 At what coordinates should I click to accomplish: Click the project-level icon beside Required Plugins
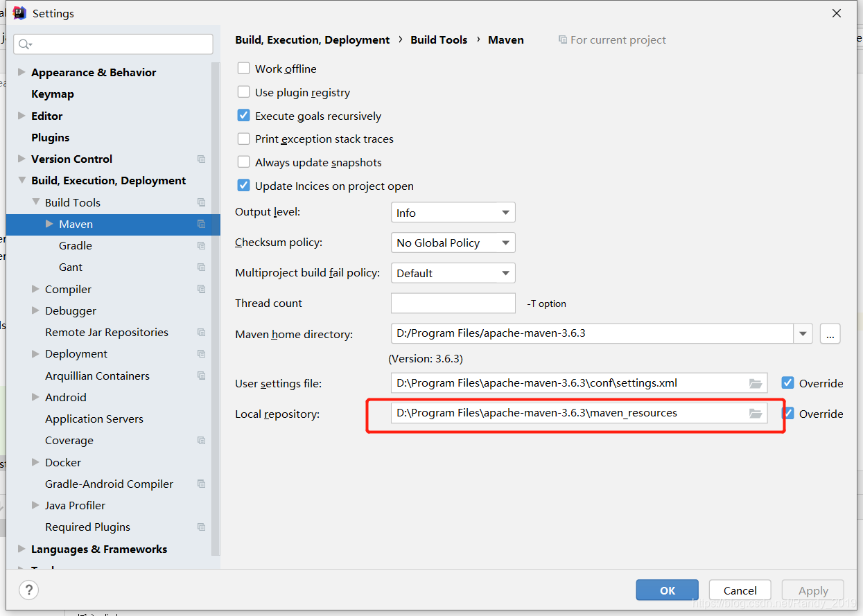click(201, 527)
